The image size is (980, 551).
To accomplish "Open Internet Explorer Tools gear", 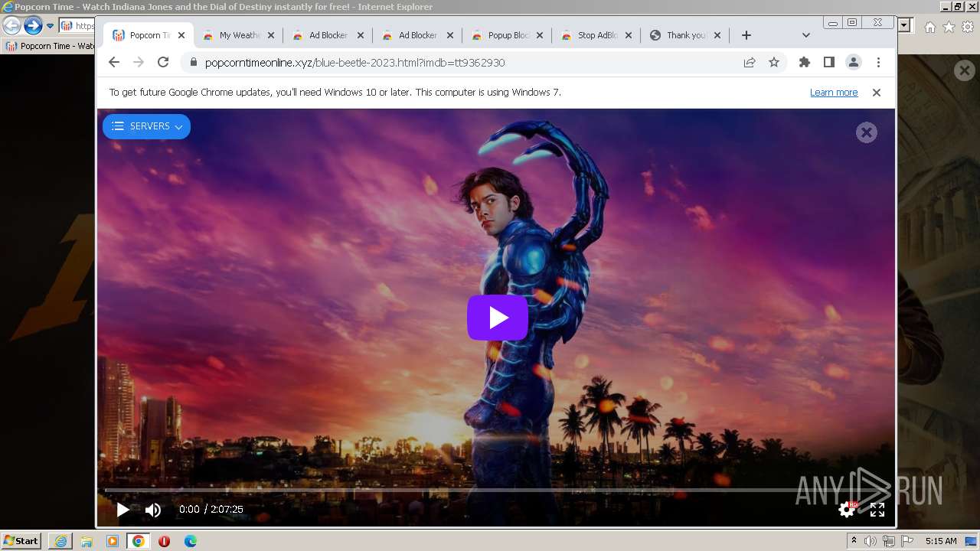I will pos(968,27).
